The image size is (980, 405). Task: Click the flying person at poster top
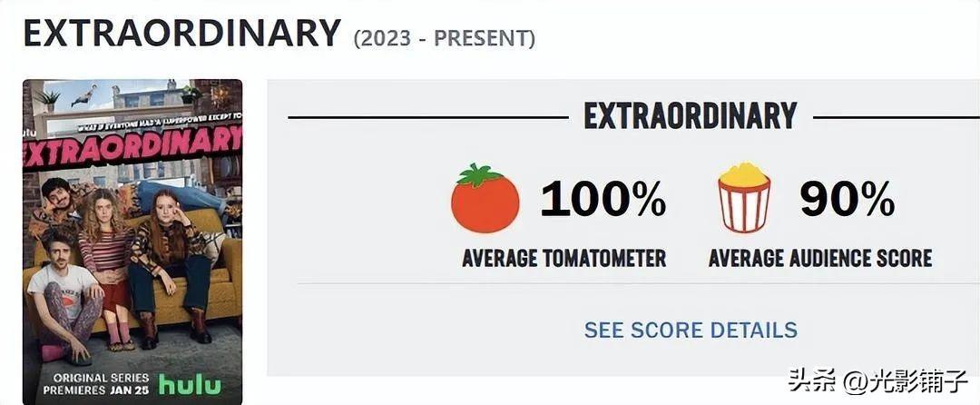coord(85,94)
